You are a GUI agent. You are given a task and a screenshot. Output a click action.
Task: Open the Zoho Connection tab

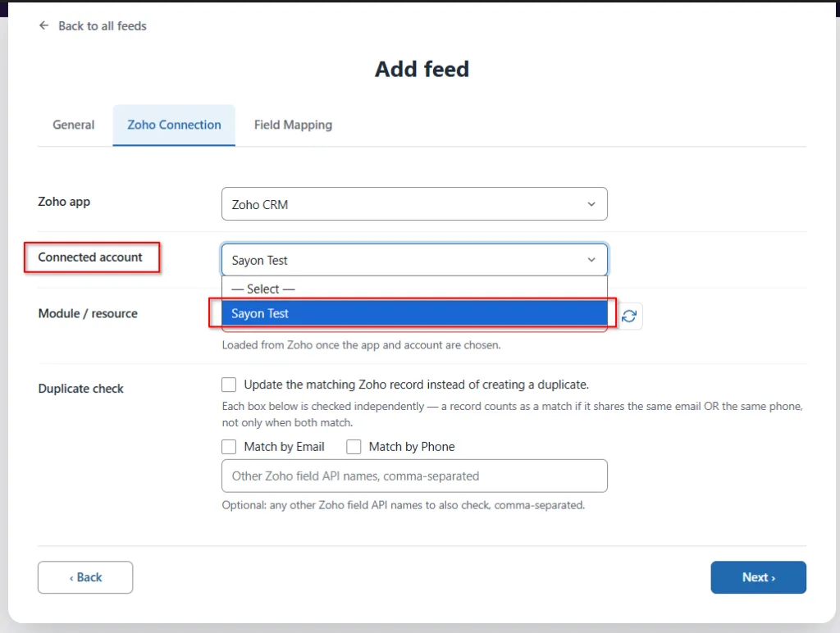(174, 125)
